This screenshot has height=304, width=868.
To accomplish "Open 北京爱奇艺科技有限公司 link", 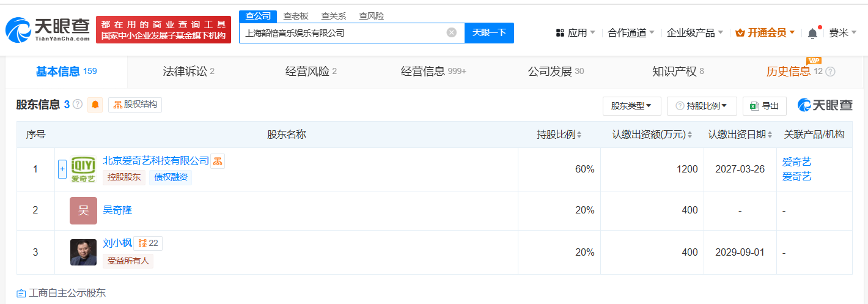I will 156,161.
